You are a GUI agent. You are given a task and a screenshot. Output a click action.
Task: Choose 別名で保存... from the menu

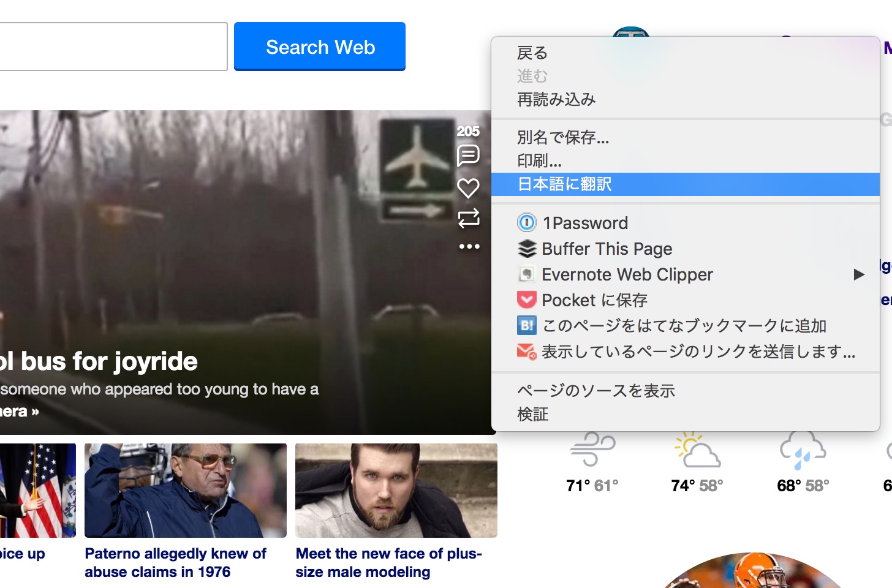pyautogui.click(x=686, y=137)
